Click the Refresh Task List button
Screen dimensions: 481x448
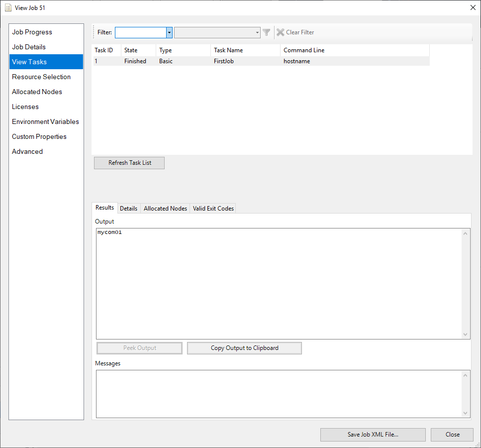(129, 163)
